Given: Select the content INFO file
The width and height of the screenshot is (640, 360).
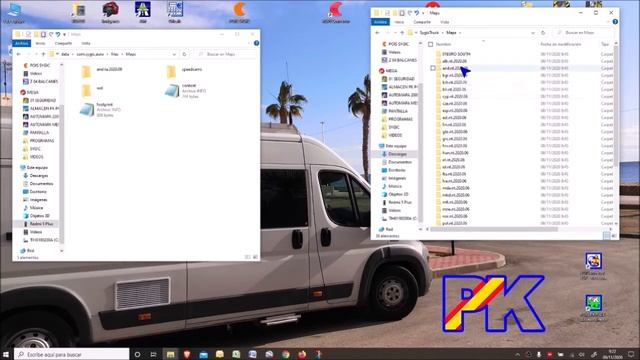Looking at the screenshot, I should 184,91.
